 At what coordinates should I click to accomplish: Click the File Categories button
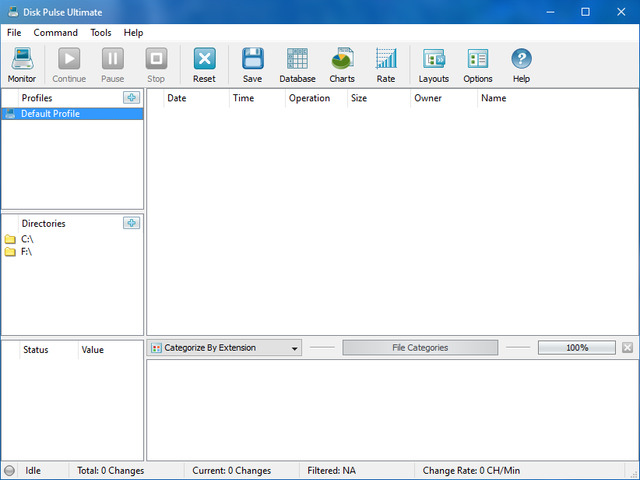[x=420, y=348]
